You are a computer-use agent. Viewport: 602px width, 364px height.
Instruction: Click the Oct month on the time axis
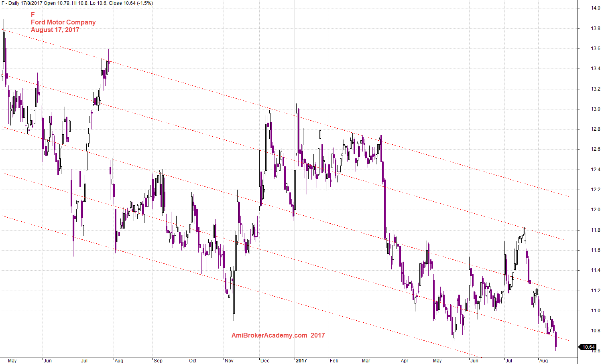point(193,361)
